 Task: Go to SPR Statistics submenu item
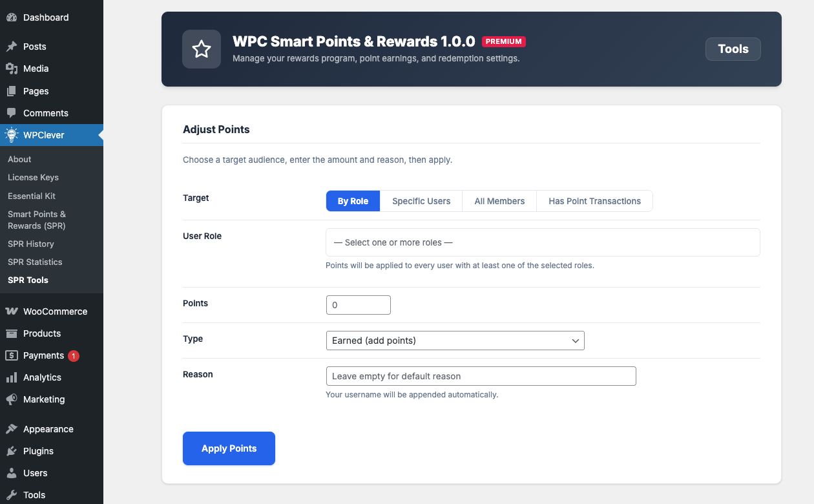[x=35, y=262]
